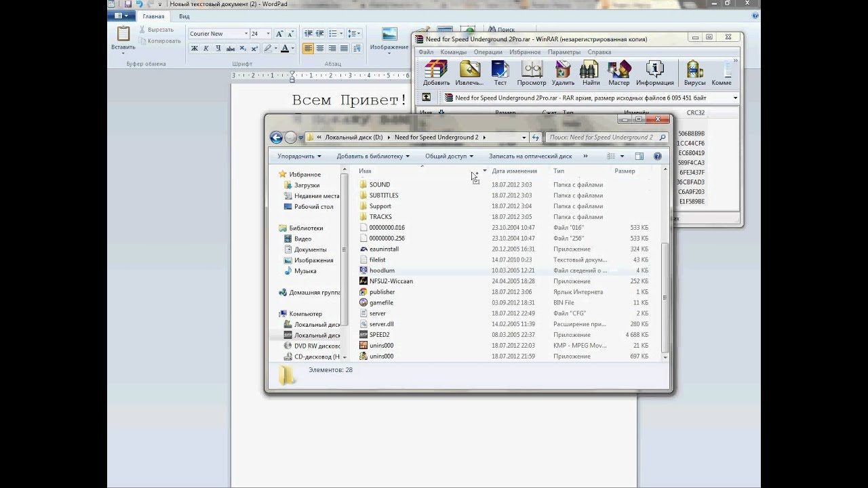
Task: Open the WordPad application menu button
Action: tap(122, 16)
